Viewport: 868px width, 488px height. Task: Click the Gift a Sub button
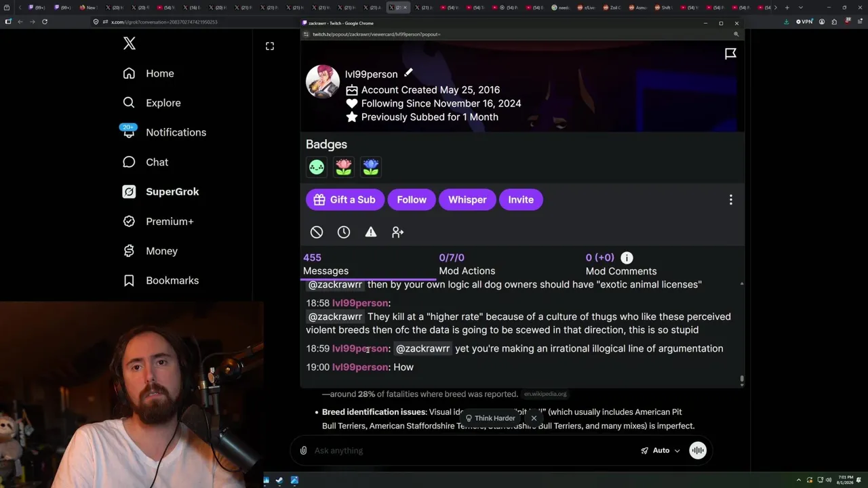(x=344, y=200)
